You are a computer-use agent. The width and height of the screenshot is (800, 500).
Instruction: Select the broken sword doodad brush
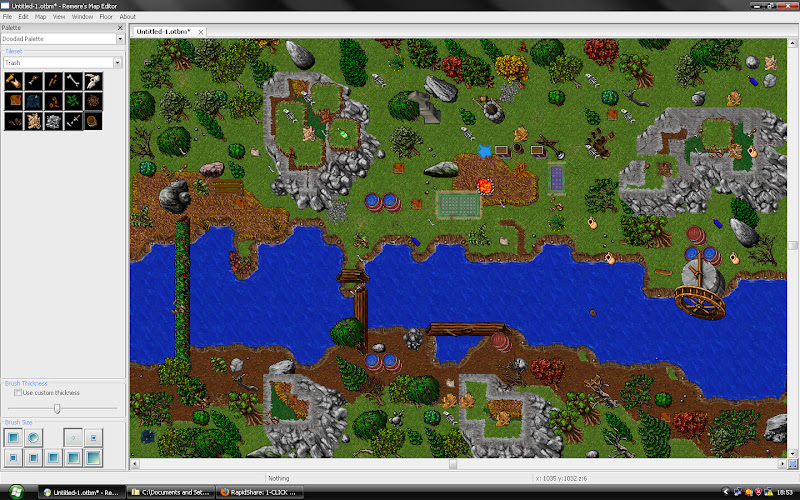click(73, 121)
